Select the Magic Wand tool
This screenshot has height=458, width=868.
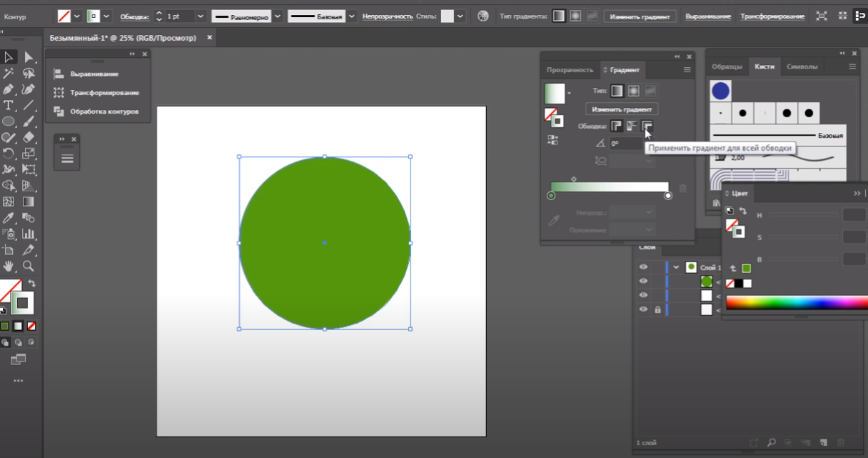(9, 74)
